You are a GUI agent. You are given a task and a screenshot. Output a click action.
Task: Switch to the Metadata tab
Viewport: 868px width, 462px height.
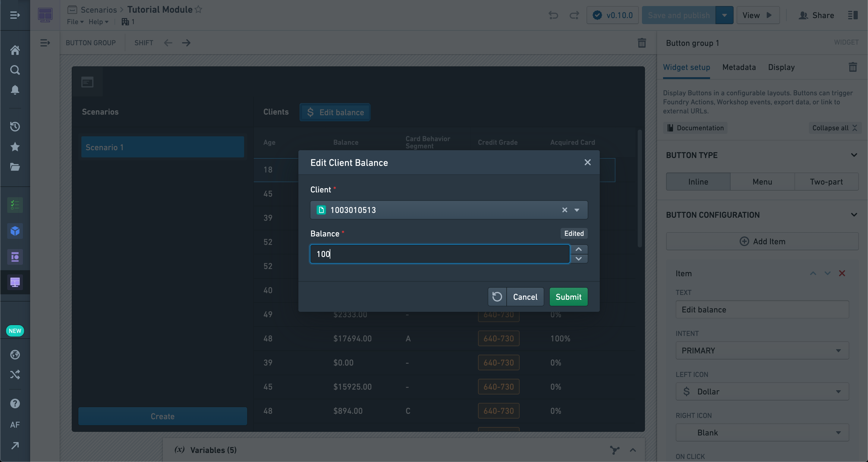739,67
